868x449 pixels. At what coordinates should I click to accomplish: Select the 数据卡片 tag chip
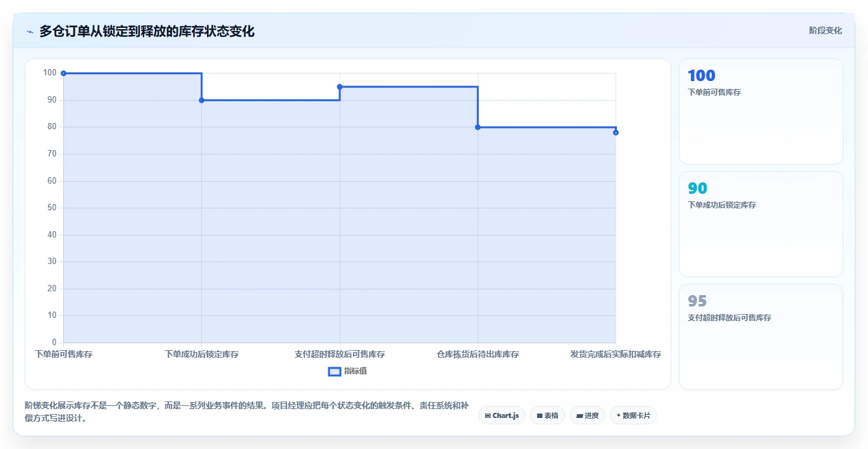click(x=633, y=415)
